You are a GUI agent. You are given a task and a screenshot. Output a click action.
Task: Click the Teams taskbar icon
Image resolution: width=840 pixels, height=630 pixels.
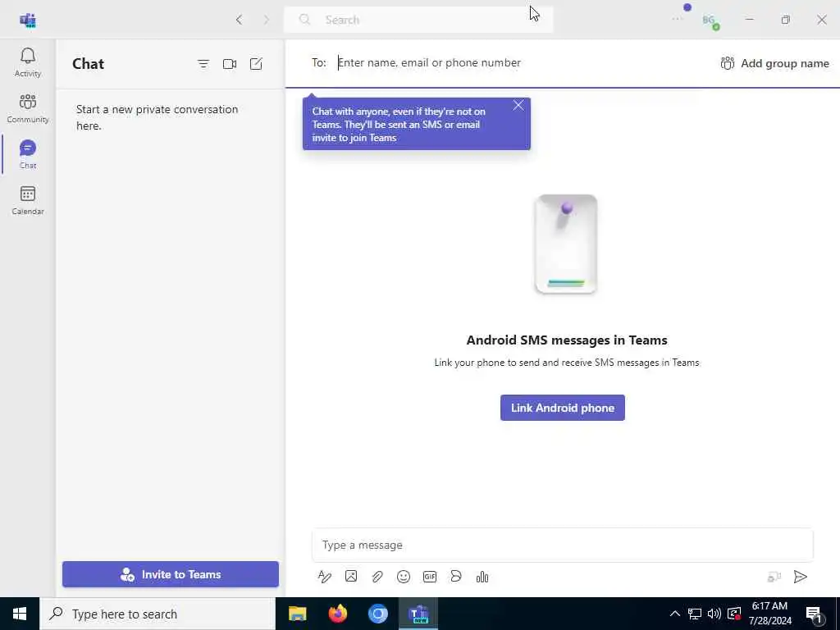click(x=418, y=614)
